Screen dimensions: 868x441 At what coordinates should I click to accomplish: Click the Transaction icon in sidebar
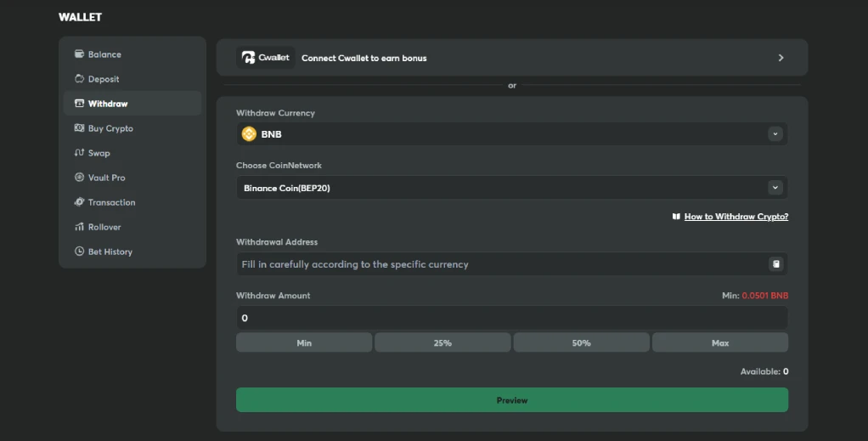pos(79,201)
